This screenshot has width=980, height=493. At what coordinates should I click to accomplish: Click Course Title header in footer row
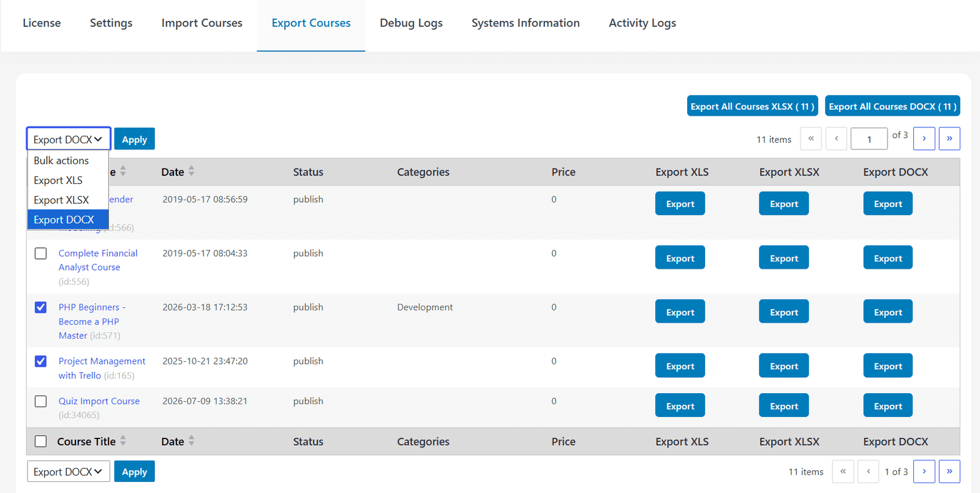coord(86,441)
